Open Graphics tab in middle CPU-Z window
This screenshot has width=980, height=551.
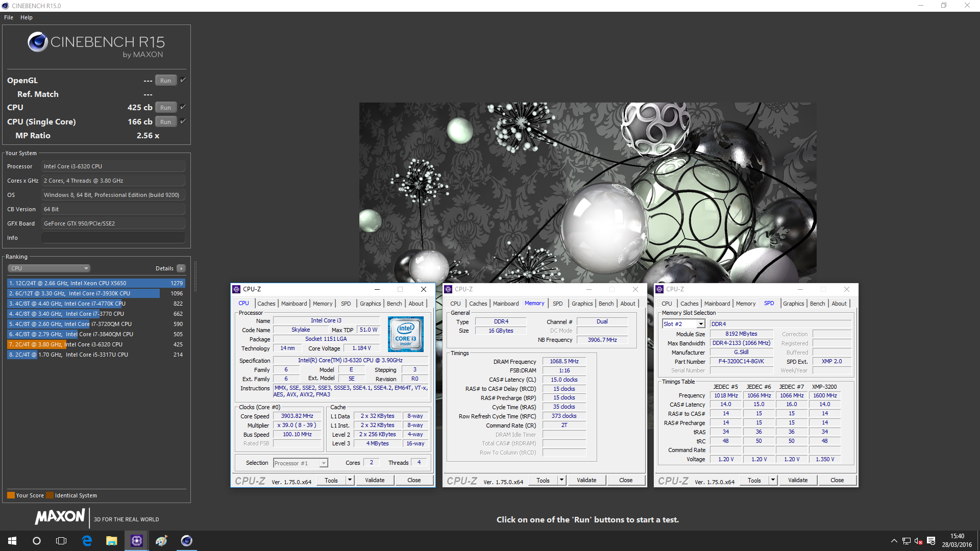tap(582, 304)
